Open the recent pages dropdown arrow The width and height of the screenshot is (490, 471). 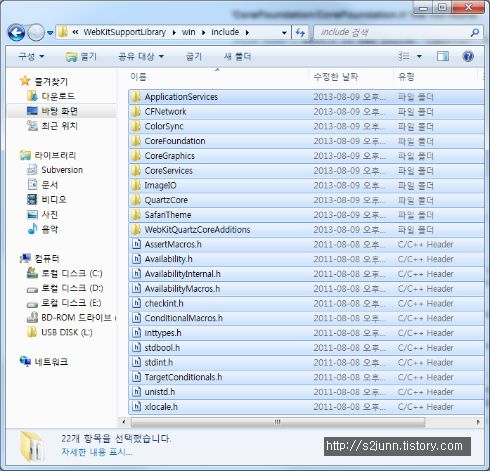pyautogui.click(x=50, y=33)
